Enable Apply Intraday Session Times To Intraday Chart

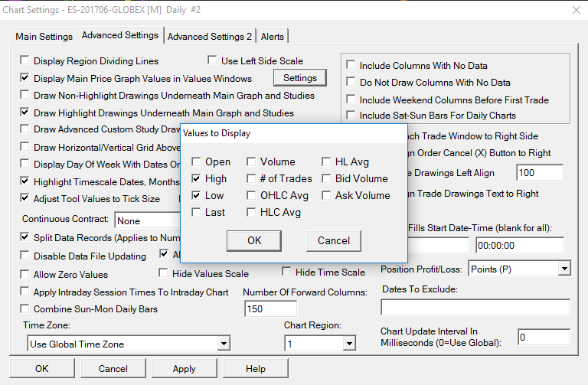(24, 292)
